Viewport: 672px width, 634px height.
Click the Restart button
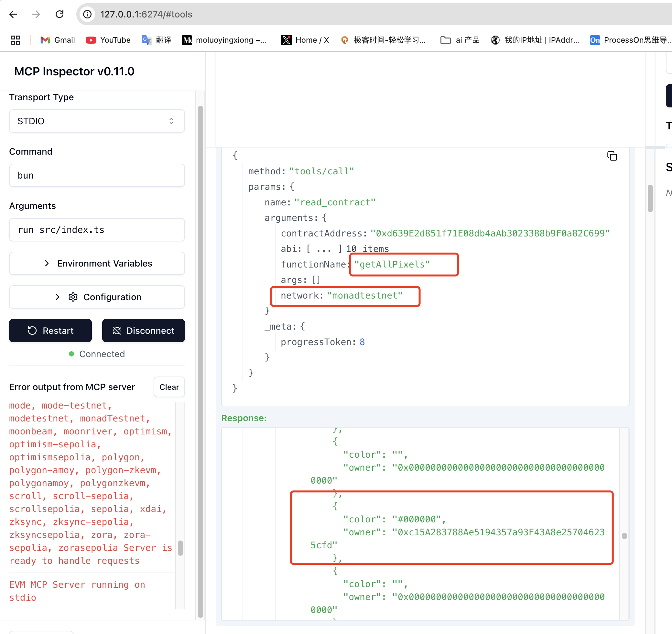50,330
